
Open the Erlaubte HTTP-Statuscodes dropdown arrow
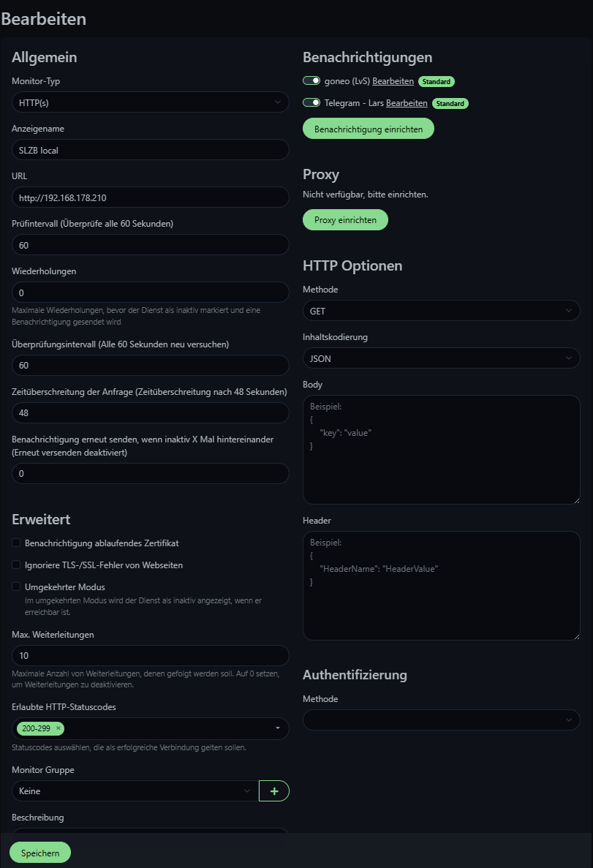tap(278, 728)
